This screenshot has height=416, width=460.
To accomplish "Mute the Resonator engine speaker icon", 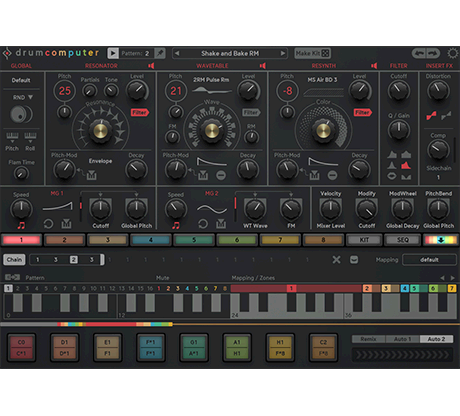I will pos(151,66).
